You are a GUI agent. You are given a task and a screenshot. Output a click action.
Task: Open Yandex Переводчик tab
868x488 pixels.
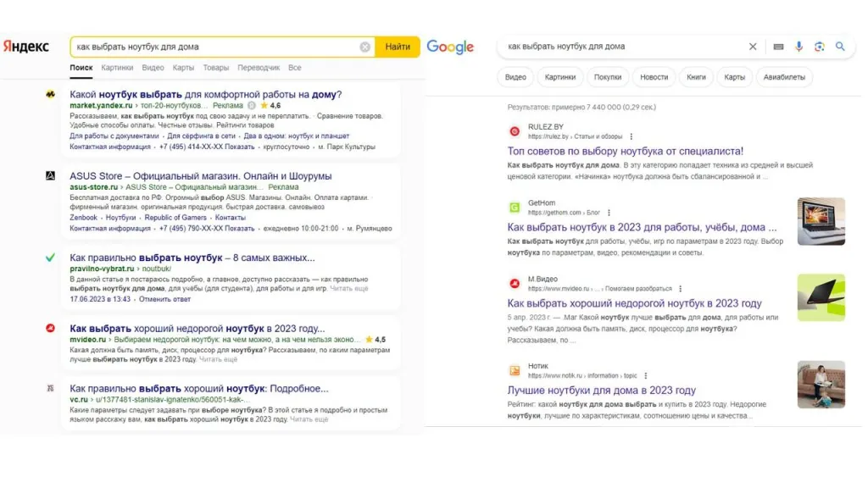click(x=259, y=68)
